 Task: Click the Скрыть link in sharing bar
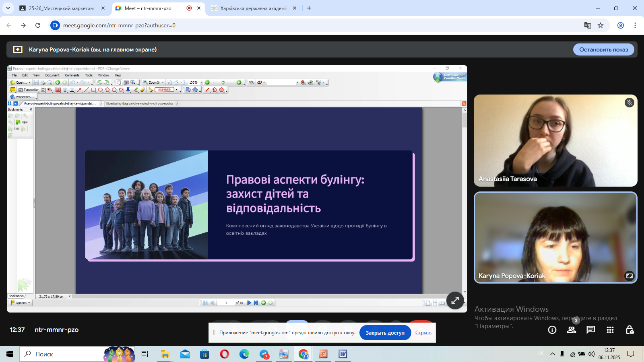423,333
